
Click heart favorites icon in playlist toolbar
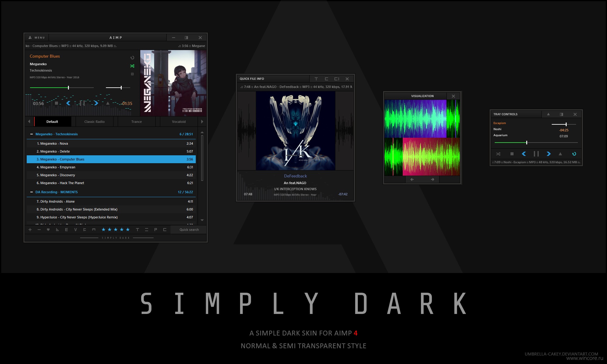[48, 230]
